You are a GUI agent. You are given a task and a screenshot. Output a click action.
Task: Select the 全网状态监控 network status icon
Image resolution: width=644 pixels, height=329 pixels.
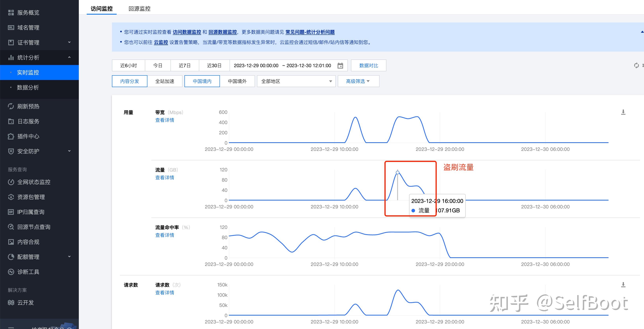(11, 182)
